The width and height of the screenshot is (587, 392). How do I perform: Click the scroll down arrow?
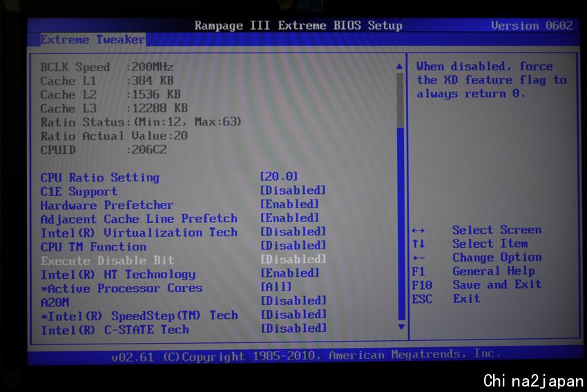click(401, 327)
